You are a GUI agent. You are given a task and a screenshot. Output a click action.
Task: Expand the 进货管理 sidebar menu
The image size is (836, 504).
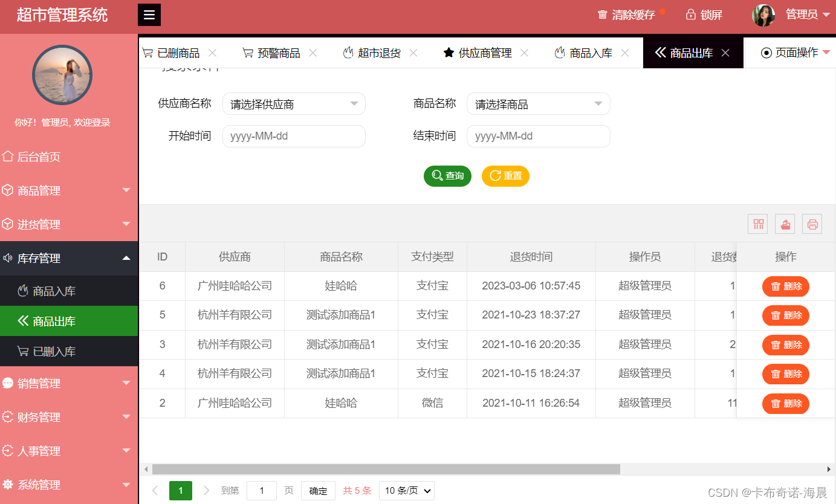click(x=69, y=224)
